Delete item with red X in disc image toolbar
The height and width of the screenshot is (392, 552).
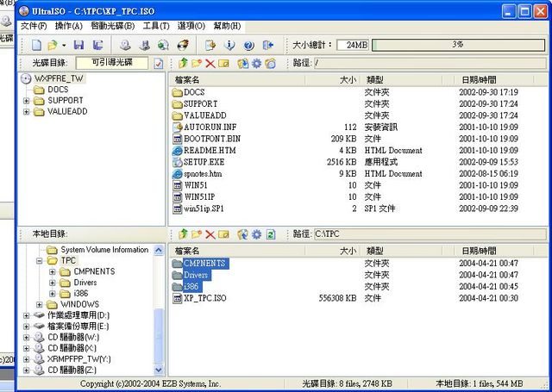coord(210,64)
